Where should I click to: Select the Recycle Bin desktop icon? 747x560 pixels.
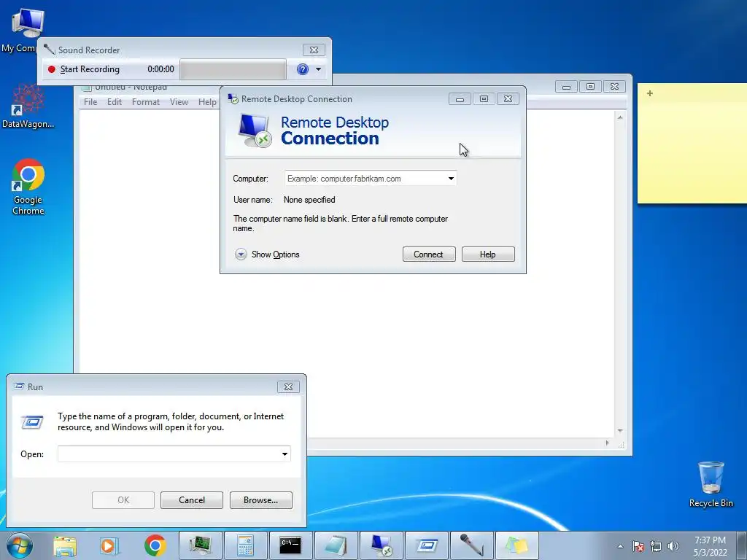tap(711, 484)
